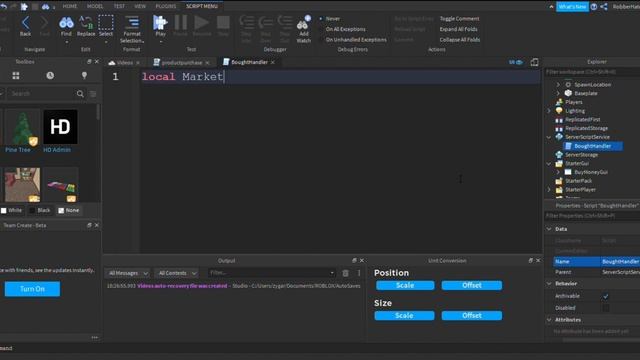
Task: Undock the Toolbox panel
Action: click(89, 62)
